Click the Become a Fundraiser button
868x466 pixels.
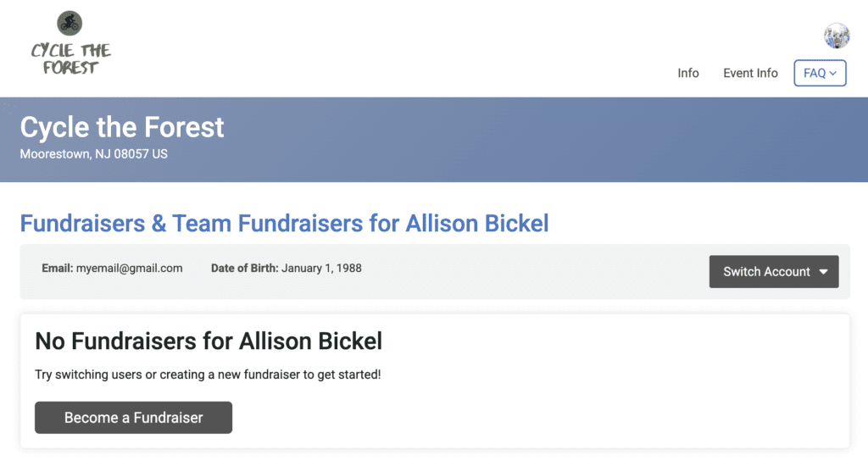[133, 418]
